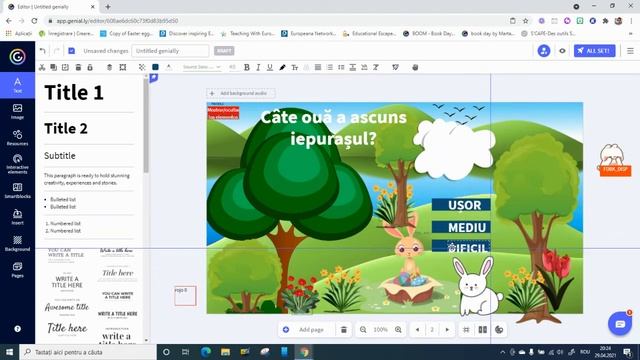Open the font family dropdown

tap(202, 67)
